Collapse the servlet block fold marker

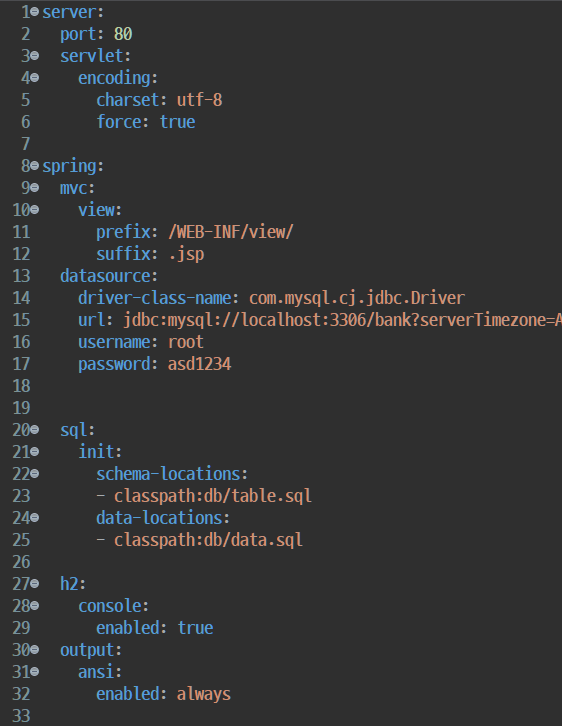[34, 56]
